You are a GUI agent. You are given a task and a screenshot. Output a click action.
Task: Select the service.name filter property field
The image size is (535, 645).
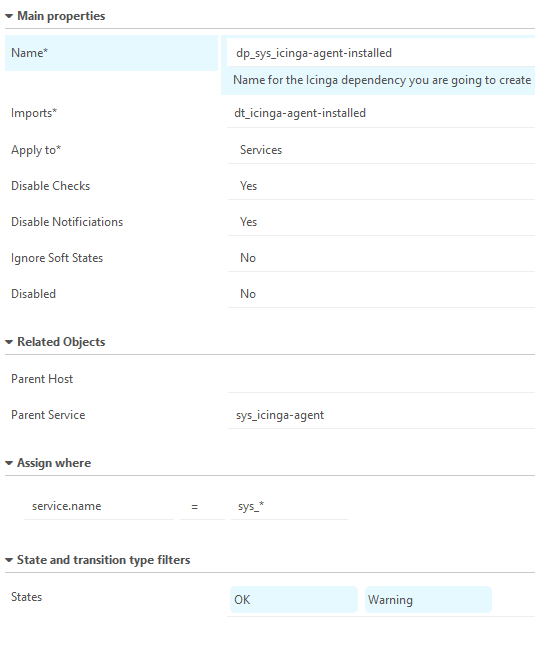point(99,506)
